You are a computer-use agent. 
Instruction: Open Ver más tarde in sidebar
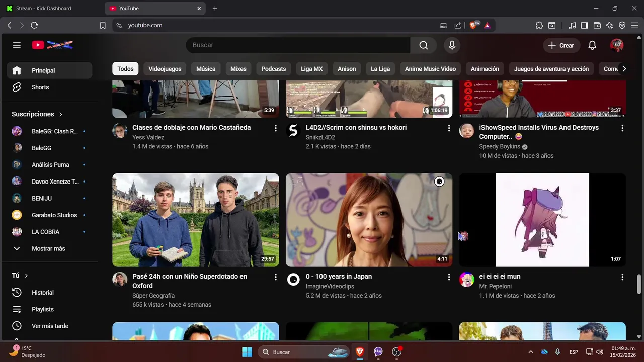49,326
